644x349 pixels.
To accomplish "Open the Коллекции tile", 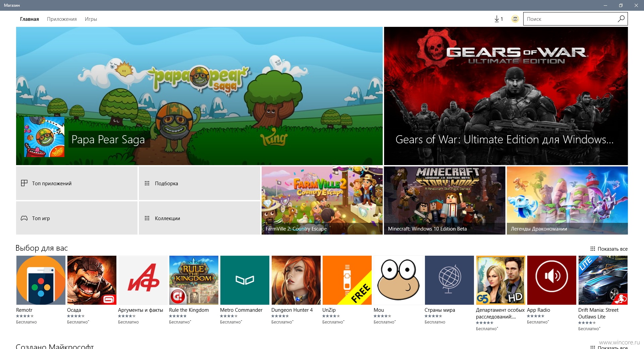I will point(200,218).
